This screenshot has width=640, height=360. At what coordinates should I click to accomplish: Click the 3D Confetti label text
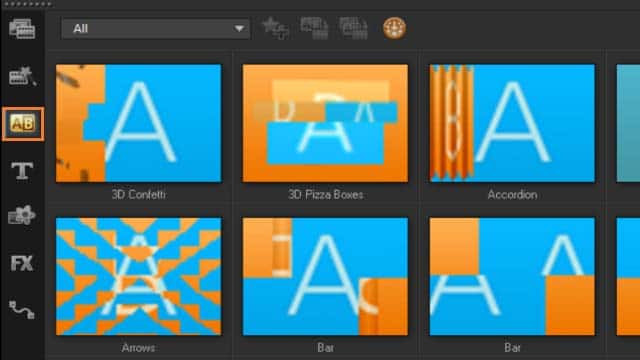click(x=139, y=195)
